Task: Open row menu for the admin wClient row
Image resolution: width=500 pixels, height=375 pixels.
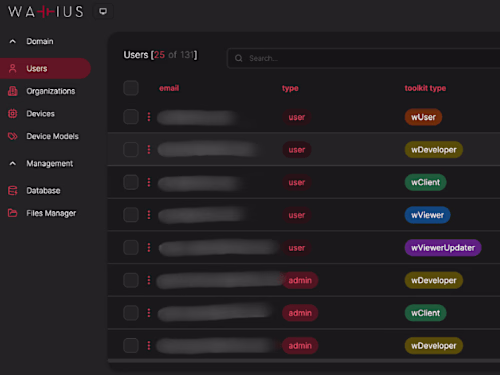Action: coord(149,313)
